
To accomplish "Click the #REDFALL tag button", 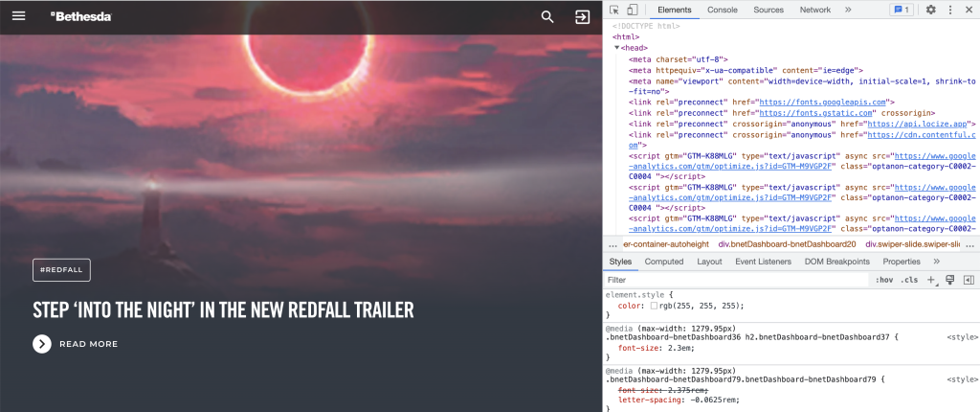I will point(61,270).
